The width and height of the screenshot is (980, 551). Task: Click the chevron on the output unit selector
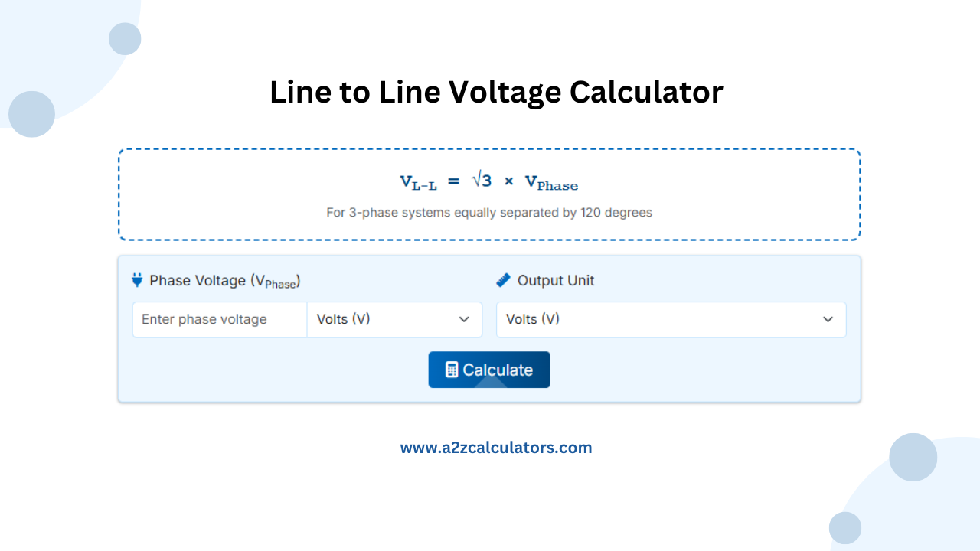(x=828, y=319)
